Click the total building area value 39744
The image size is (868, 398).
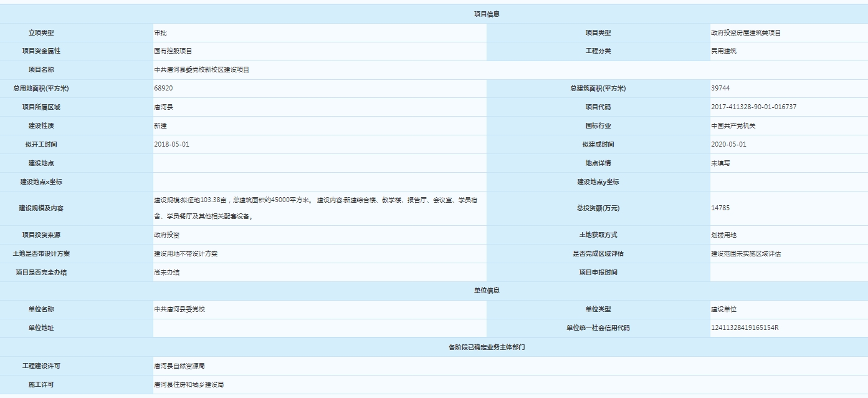(x=720, y=89)
